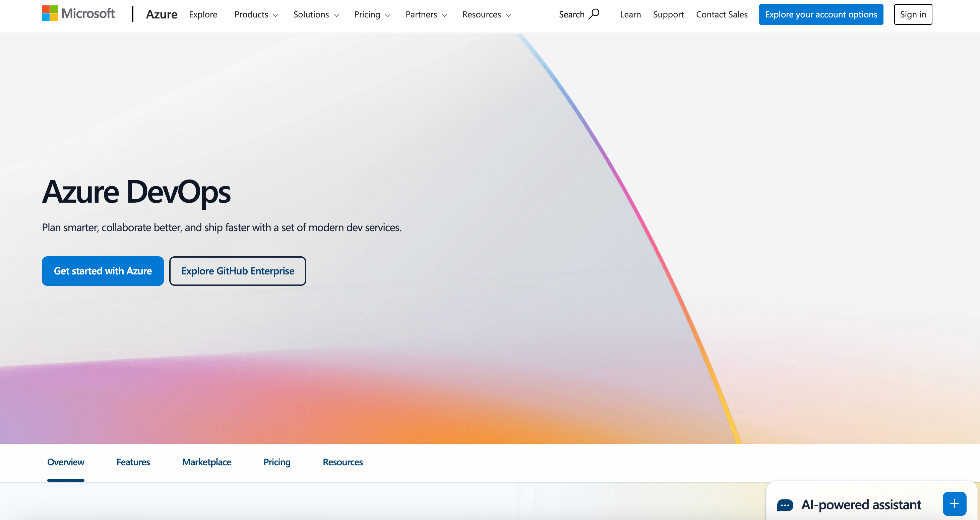Select the Marketplace tab

[206, 462]
